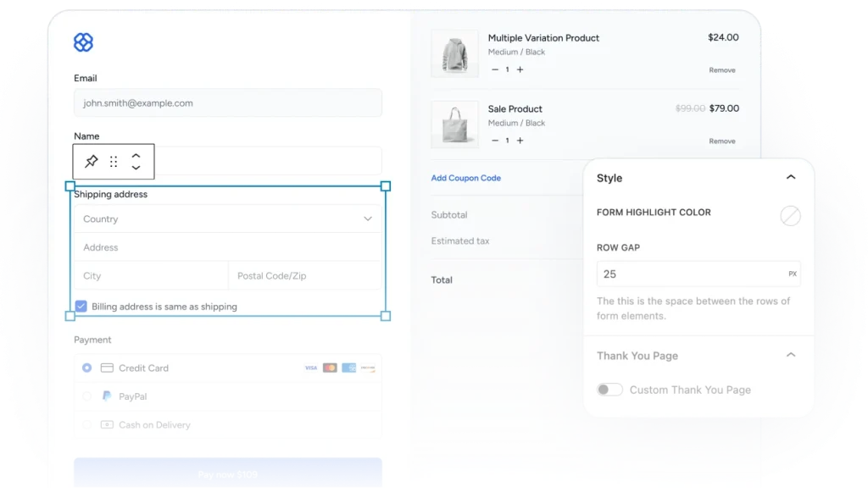Click the Mastercard logo
Image resolution: width=868 pixels, height=498 pixels.
[330, 368]
